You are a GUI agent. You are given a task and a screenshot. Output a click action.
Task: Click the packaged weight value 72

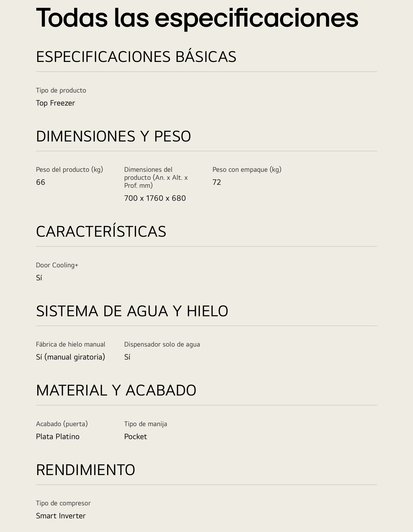[x=216, y=182]
